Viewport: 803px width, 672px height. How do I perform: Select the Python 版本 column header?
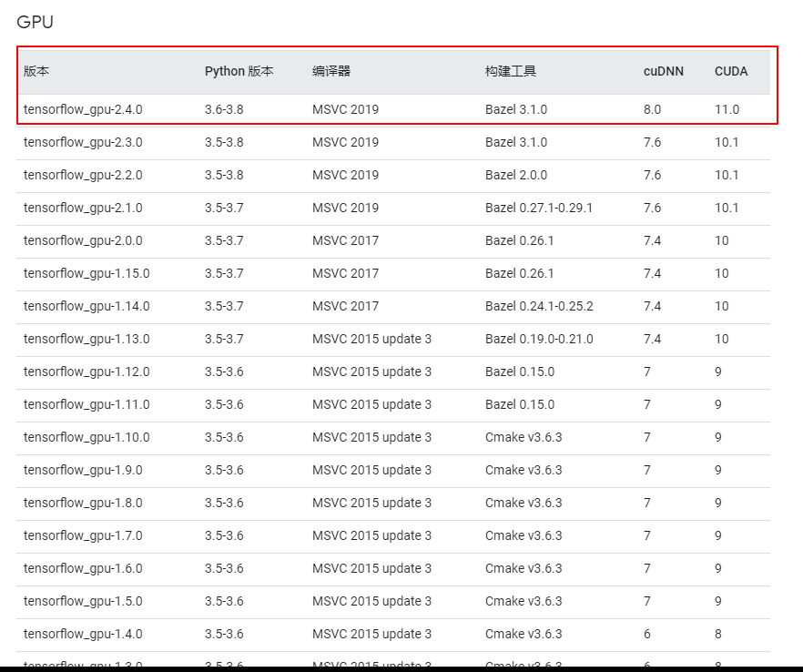tap(239, 71)
